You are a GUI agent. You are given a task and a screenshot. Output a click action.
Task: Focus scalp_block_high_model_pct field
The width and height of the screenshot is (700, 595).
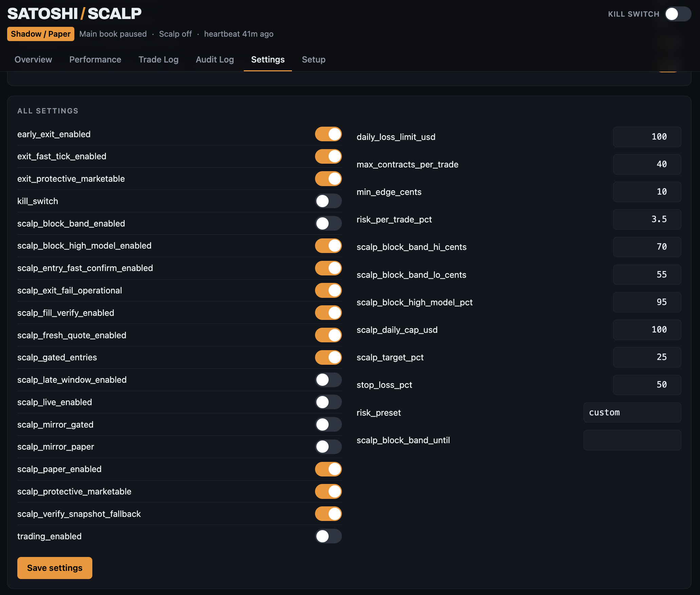pos(647,302)
